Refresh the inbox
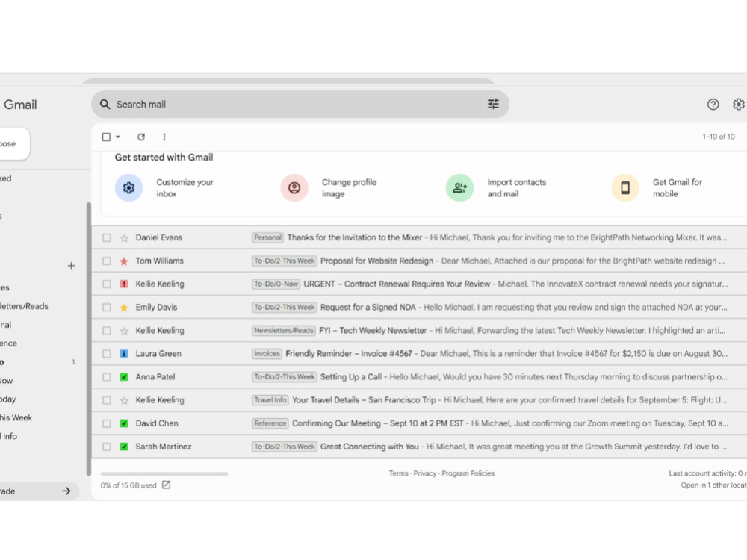This screenshot has height=560, width=747. point(141,137)
